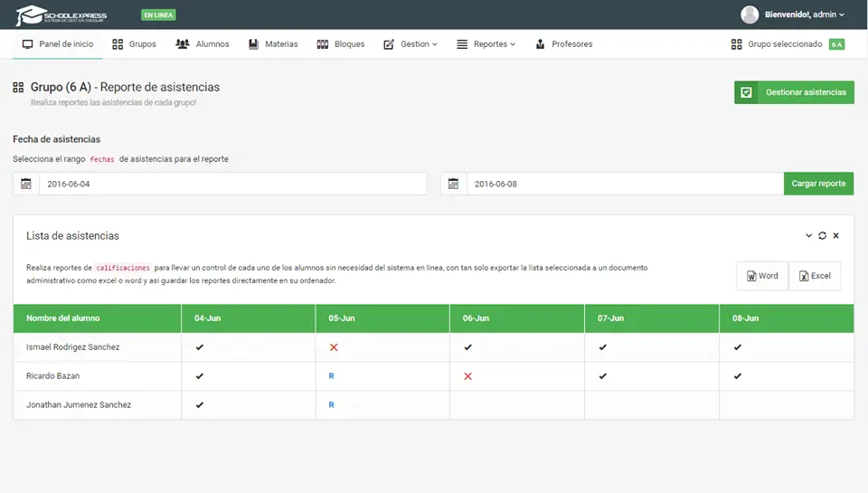Click the start date calendar icon
Screen dimensions: 868x493
click(x=26, y=184)
